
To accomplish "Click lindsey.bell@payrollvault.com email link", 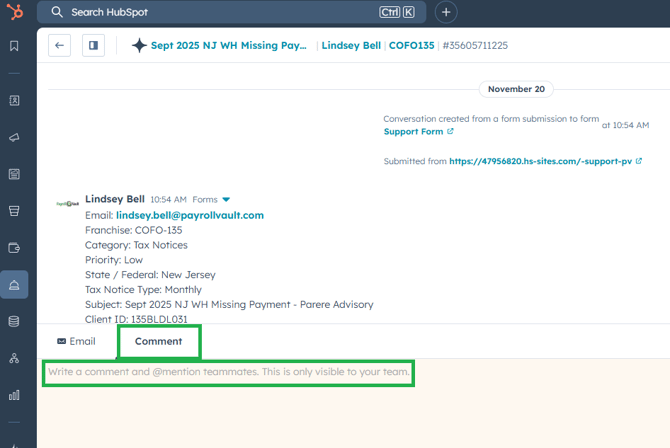I will tap(190, 215).
